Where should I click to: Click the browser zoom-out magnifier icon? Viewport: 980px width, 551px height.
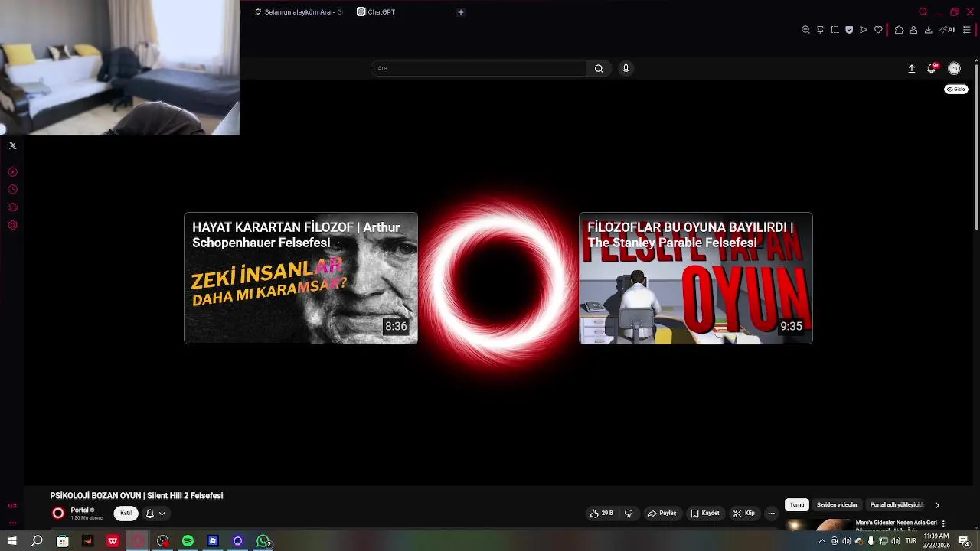(805, 30)
